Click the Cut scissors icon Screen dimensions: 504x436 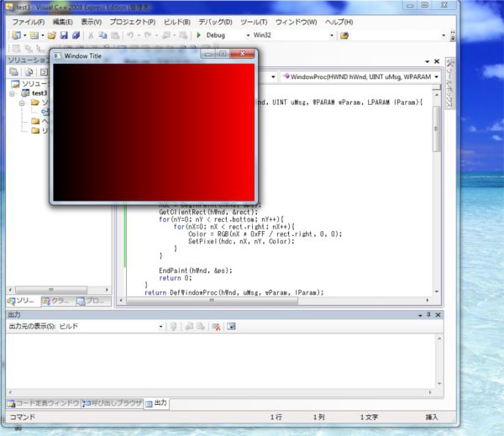tap(91, 35)
